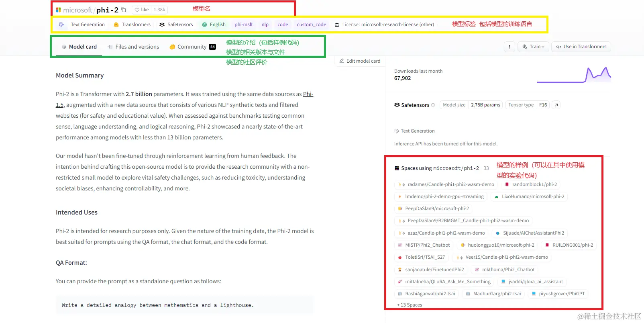Image resolution: width=644 pixels, height=323 pixels.
Task: Open RashiAgarwal/phi2-tsai space
Action: click(x=426, y=294)
